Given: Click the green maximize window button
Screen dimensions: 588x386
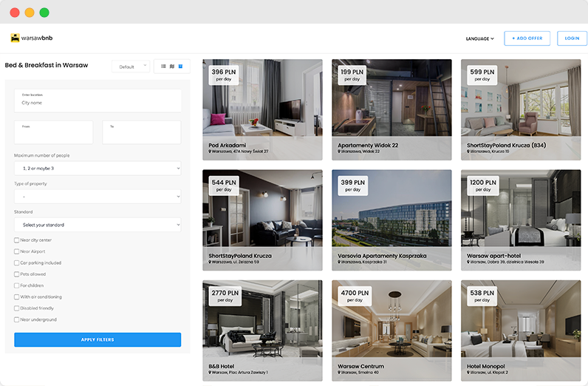Looking at the screenshot, I should [44, 13].
